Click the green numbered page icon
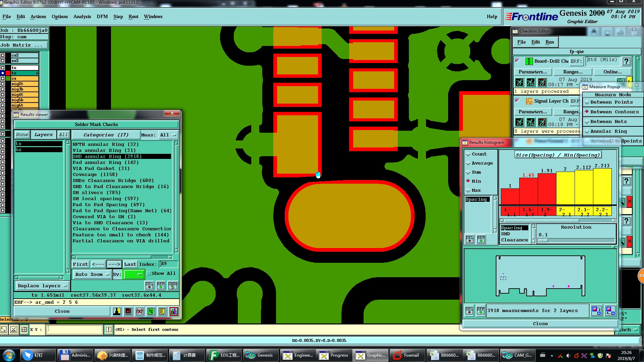This screenshot has width=644, height=362. coord(151,311)
